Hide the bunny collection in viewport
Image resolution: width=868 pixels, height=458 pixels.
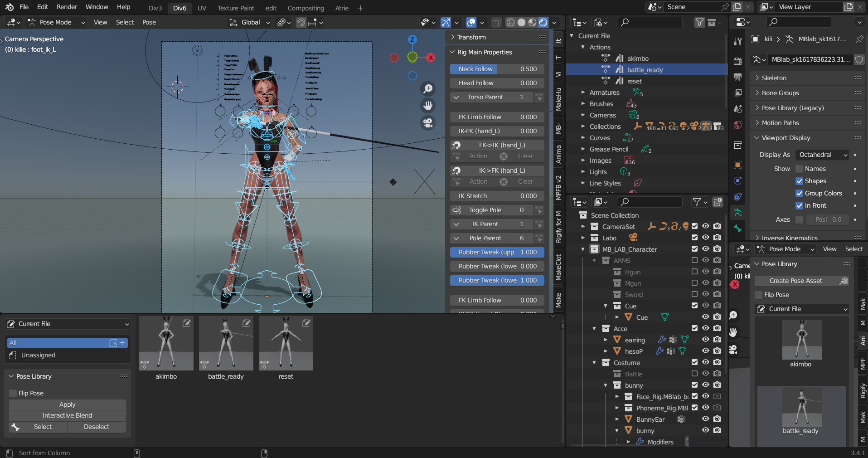click(706, 385)
